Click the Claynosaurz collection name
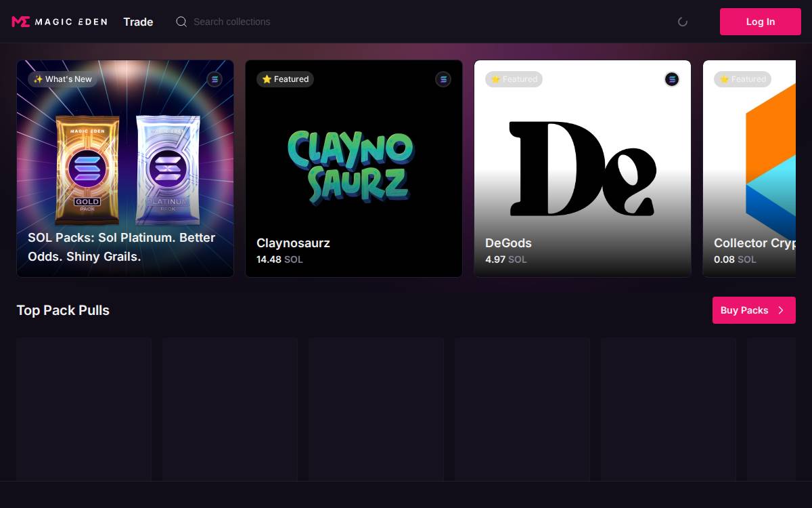This screenshot has width=812, height=508. 293,243
